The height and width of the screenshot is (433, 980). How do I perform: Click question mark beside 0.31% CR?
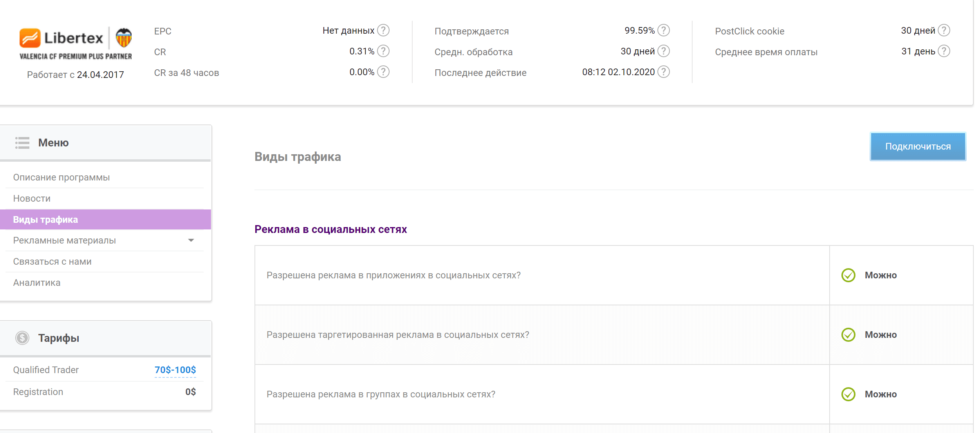(383, 51)
